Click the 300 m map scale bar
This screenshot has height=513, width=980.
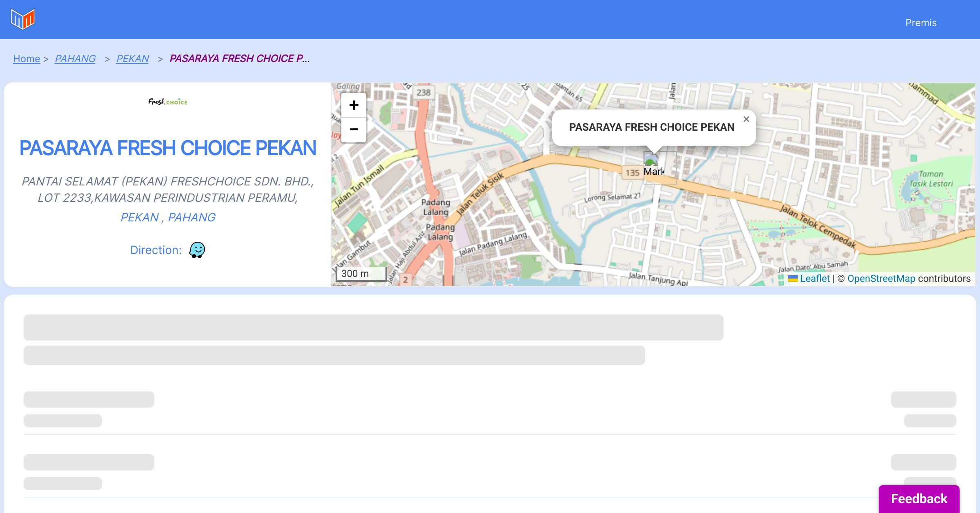click(361, 274)
